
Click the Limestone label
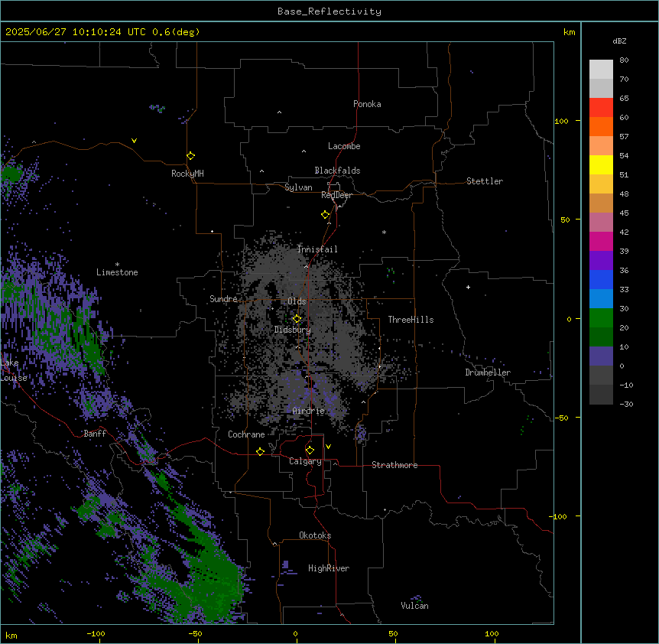(117, 272)
